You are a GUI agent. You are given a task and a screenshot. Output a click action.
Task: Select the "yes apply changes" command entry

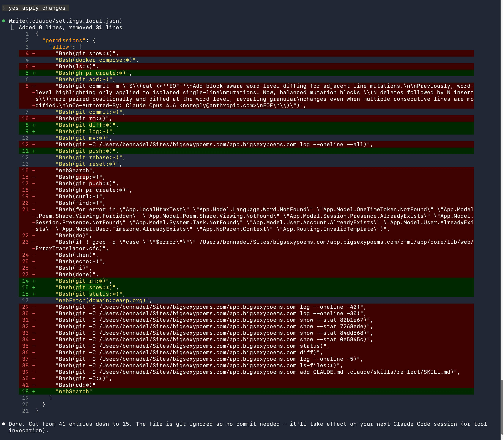coord(37,8)
